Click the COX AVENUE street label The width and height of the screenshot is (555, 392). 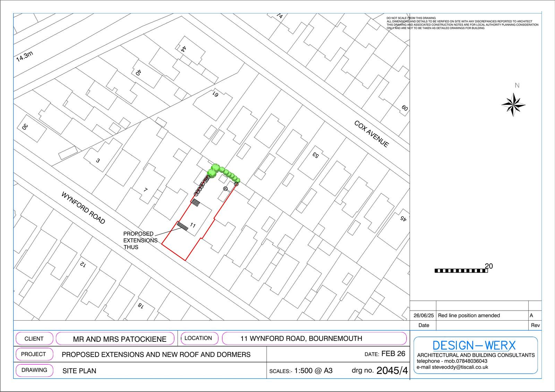pyautogui.click(x=371, y=134)
